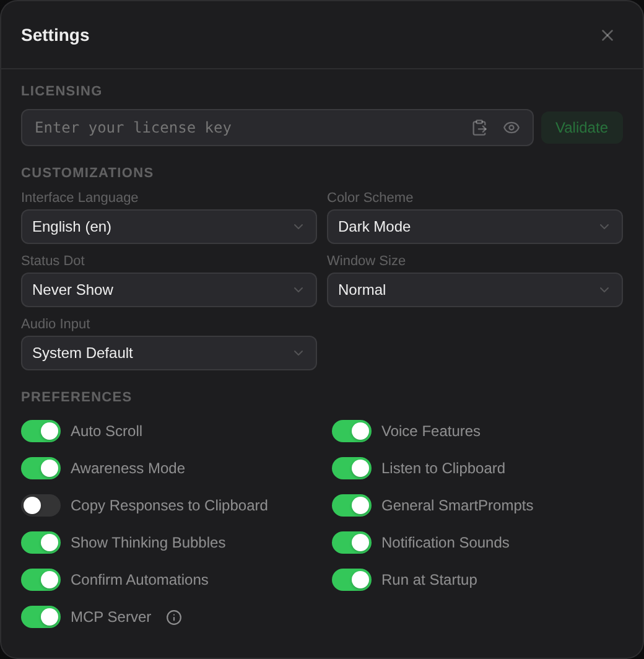Toggle the MCP Server switch
Image resolution: width=644 pixels, height=659 pixels.
pyautogui.click(x=41, y=617)
